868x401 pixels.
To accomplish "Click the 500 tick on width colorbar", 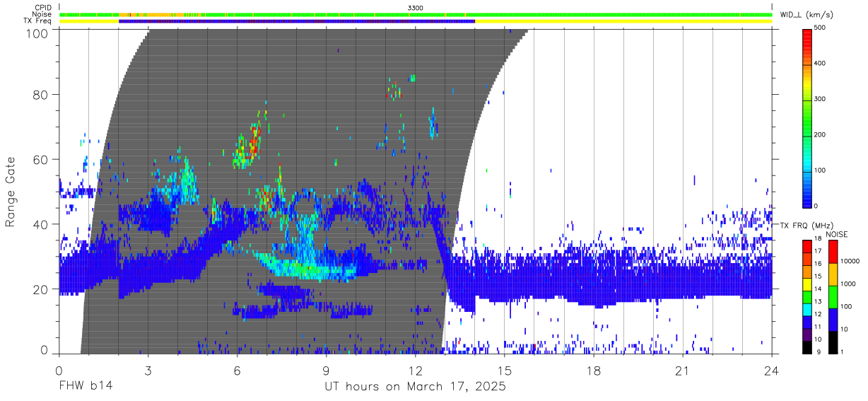I will point(820,28).
